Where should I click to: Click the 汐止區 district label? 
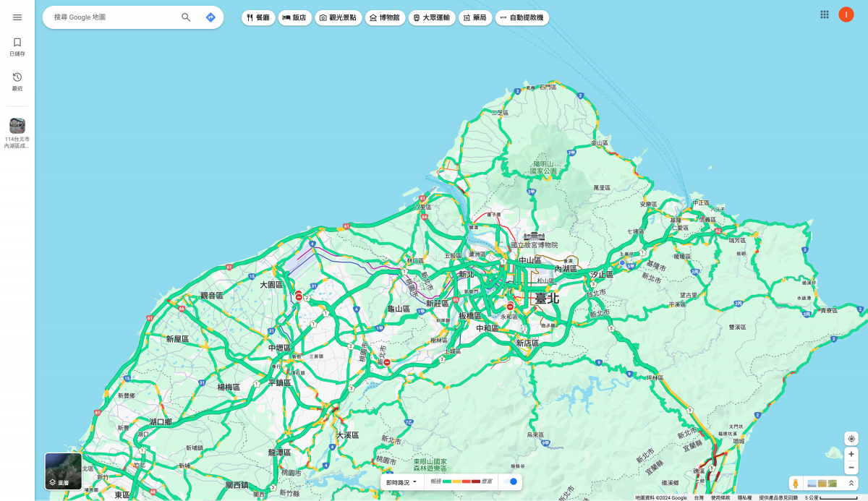coord(602,274)
